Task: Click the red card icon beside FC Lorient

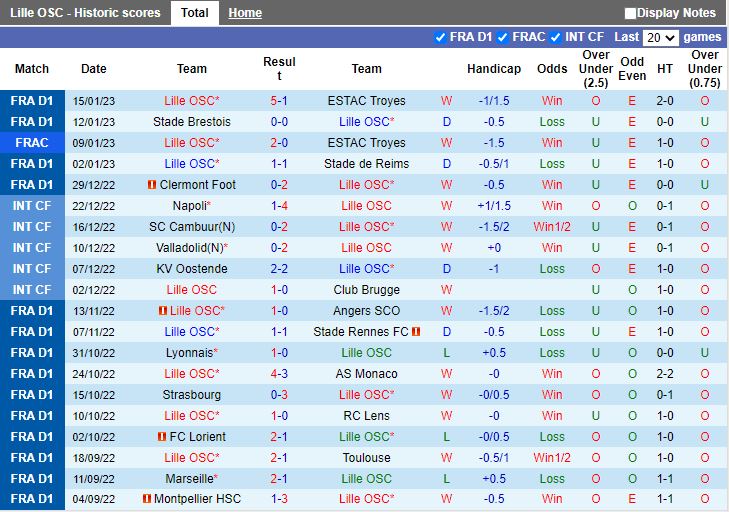Action: point(162,437)
